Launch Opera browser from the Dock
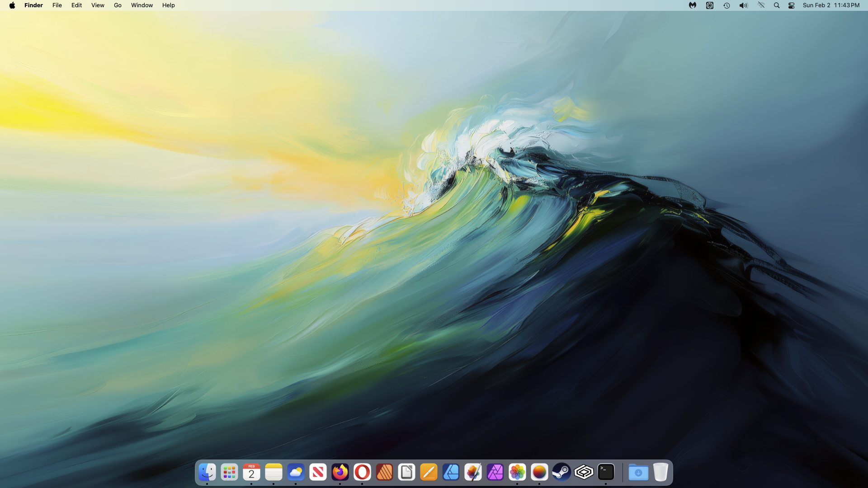The width and height of the screenshot is (868, 488). 362,473
